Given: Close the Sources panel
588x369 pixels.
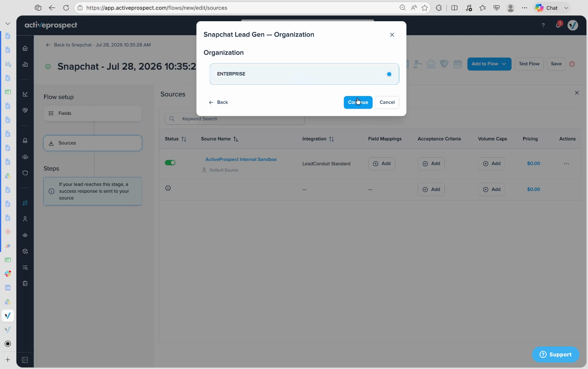Looking at the screenshot, I should [x=577, y=93].
